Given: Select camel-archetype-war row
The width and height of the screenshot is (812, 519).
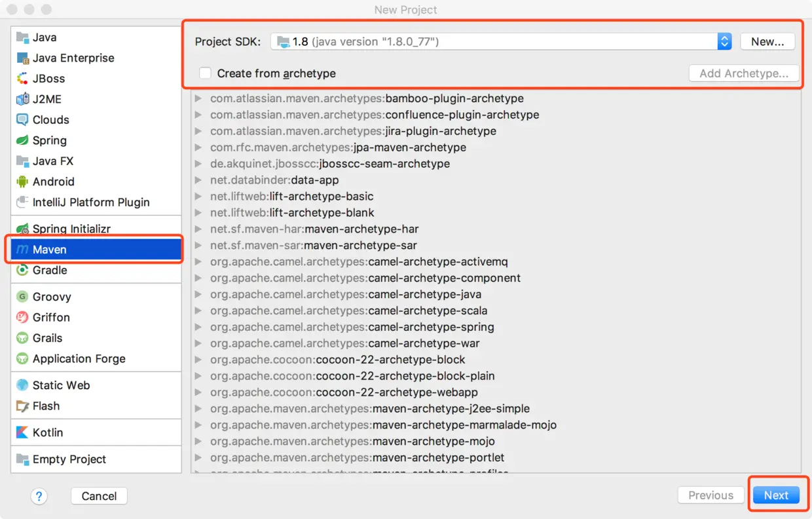Looking at the screenshot, I should 496,343.
